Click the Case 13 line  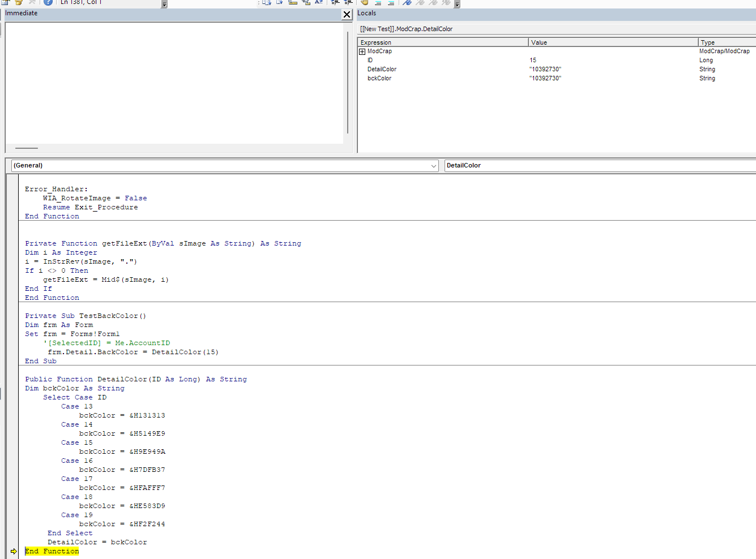[77, 407]
